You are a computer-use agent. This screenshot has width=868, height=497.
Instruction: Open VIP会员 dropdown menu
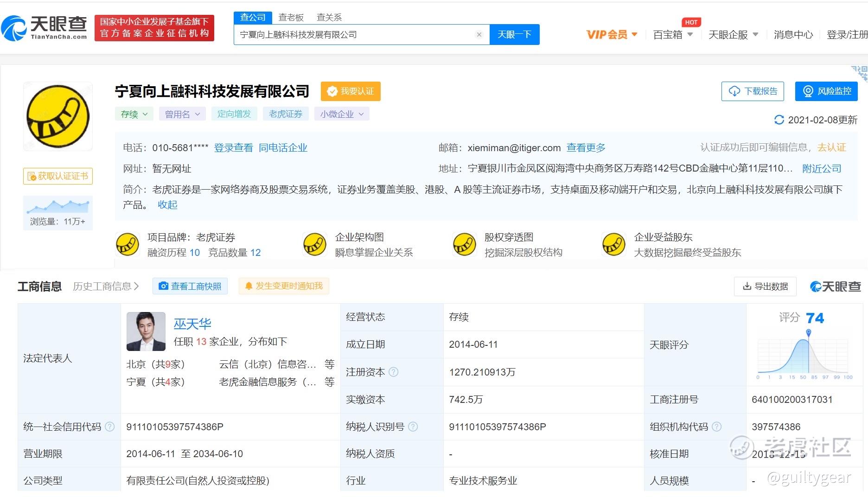(x=612, y=34)
